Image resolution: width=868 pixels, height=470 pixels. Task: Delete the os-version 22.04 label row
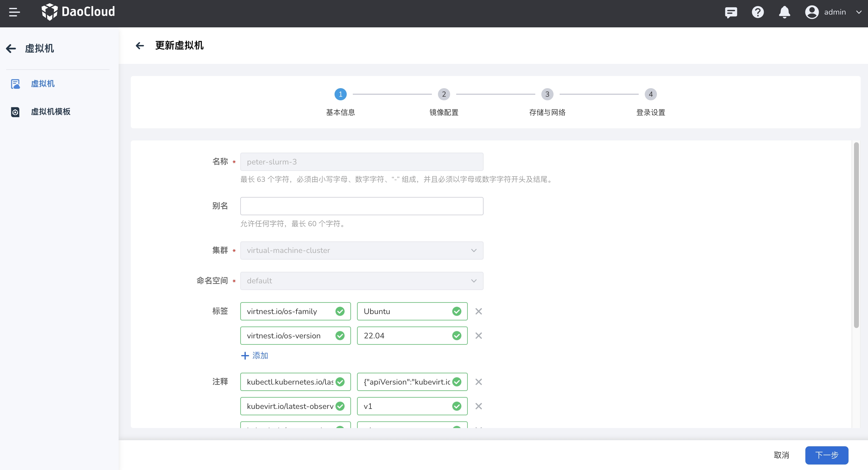[478, 336]
